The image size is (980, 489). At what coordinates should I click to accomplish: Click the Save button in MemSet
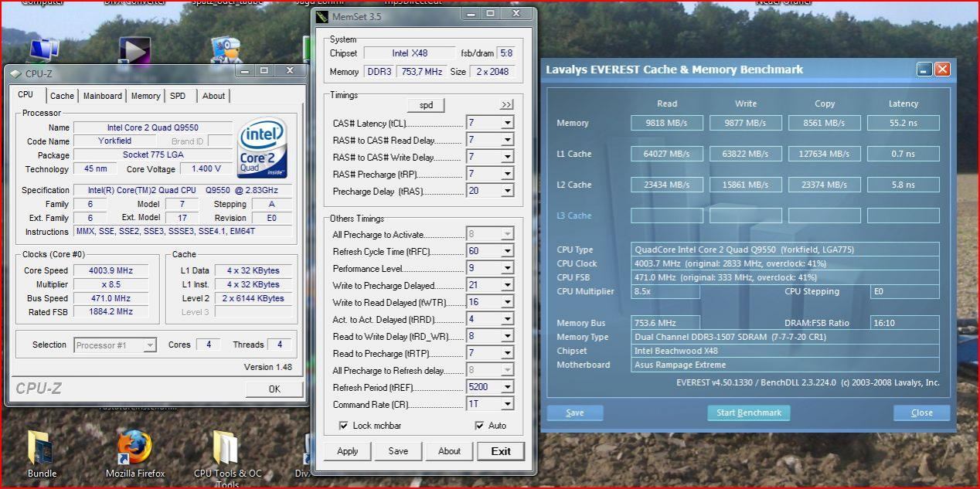coord(398,451)
